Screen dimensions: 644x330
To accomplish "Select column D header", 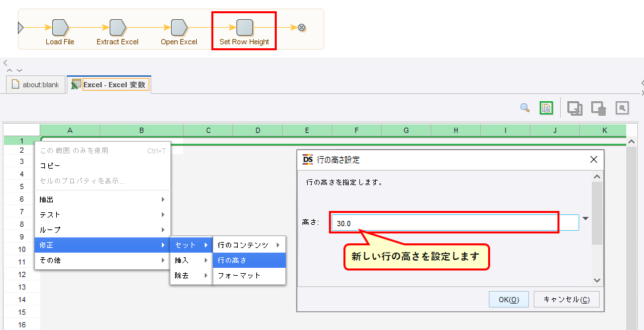I will click(x=258, y=130).
